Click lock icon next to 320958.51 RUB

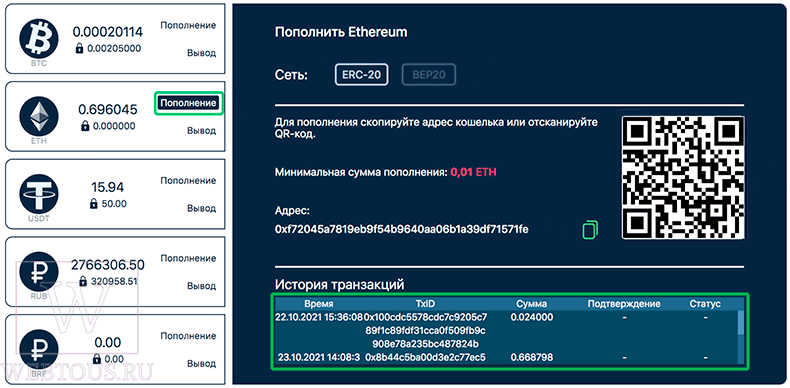pyautogui.click(x=83, y=281)
